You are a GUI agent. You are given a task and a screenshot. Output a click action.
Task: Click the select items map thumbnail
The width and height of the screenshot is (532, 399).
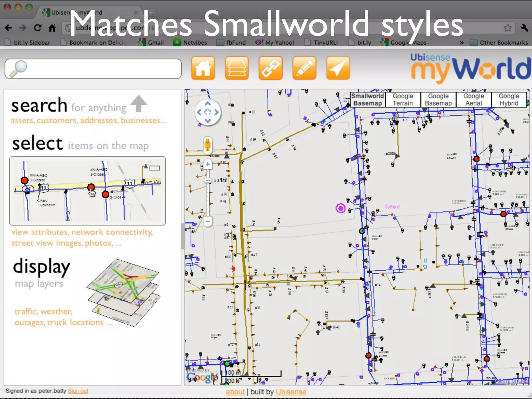pyautogui.click(x=88, y=191)
